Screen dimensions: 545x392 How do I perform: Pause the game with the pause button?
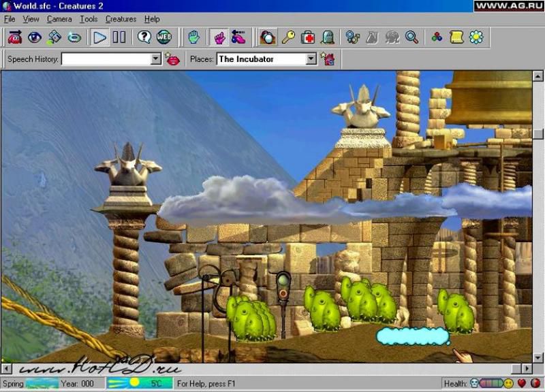(x=119, y=37)
